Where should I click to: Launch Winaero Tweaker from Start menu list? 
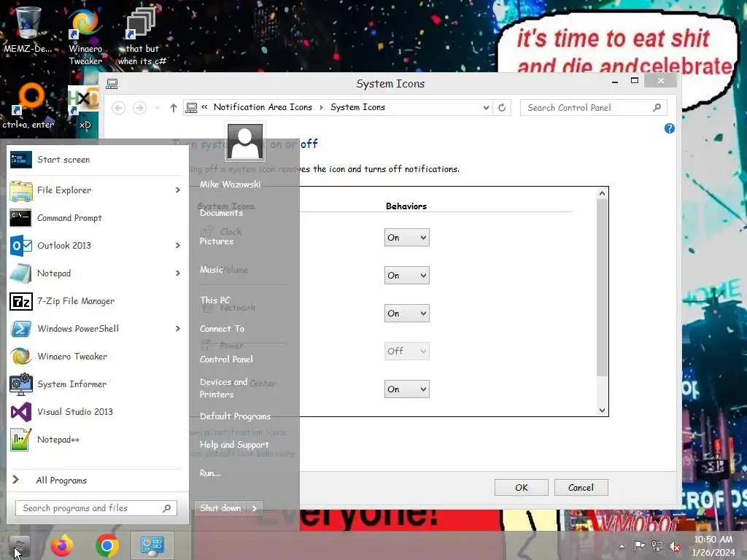[96, 356]
